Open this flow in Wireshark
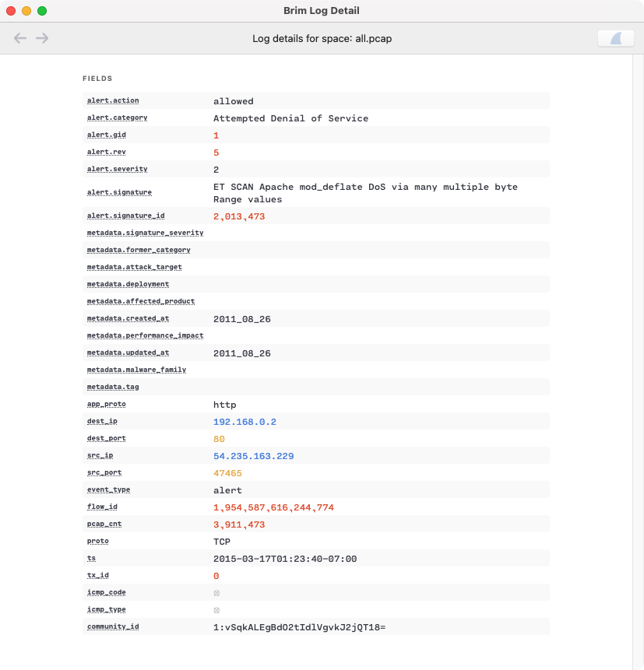This screenshot has height=670, width=644. [615, 38]
